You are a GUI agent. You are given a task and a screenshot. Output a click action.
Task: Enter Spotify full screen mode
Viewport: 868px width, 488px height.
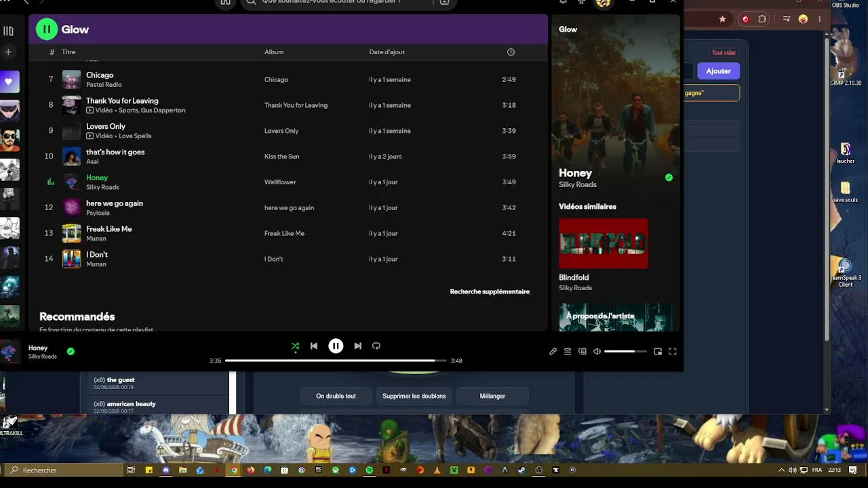(x=673, y=351)
